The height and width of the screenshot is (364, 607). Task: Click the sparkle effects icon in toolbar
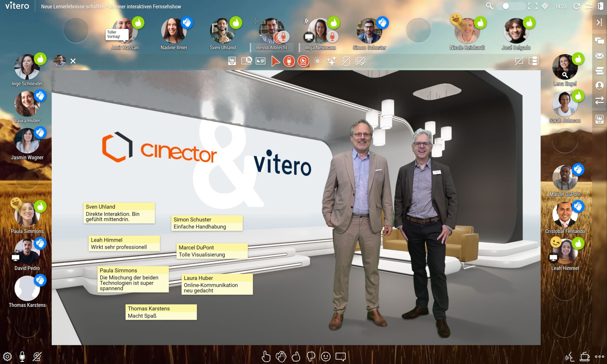[x=331, y=61]
